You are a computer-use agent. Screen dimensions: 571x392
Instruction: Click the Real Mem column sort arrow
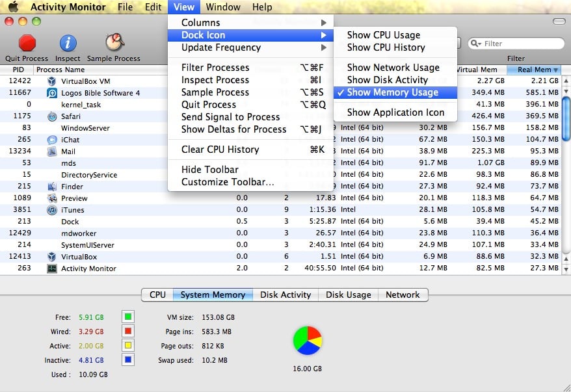coord(555,70)
